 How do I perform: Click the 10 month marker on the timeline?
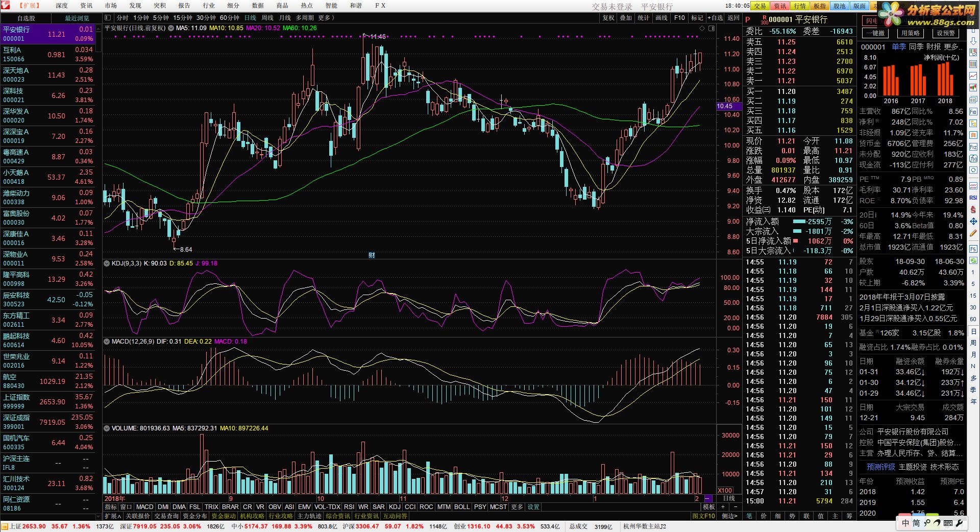pyautogui.click(x=320, y=499)
